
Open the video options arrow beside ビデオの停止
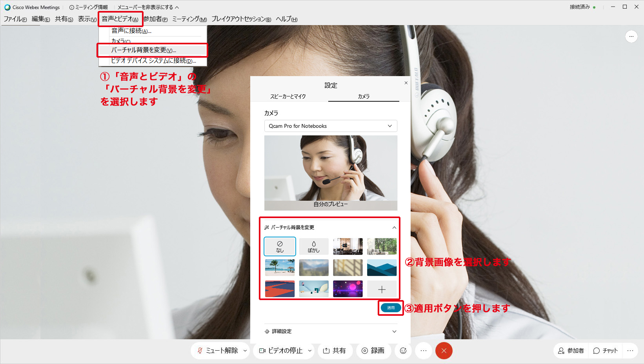(x=310, y=351)
